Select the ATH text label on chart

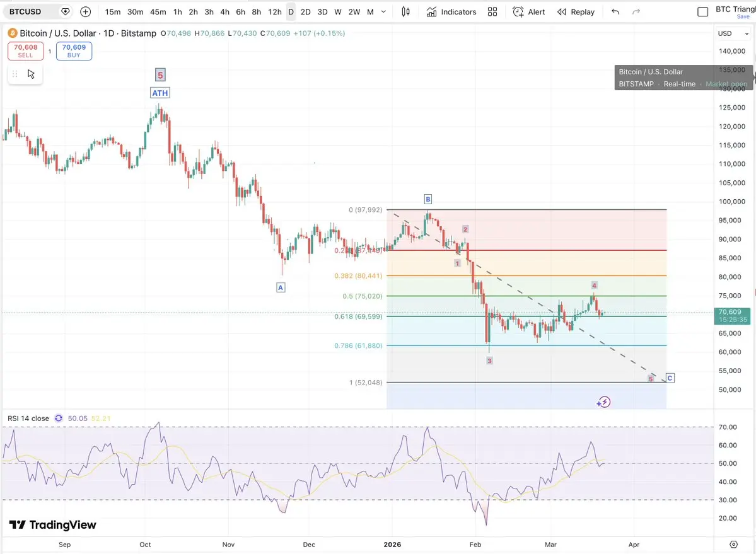[160, 93]
